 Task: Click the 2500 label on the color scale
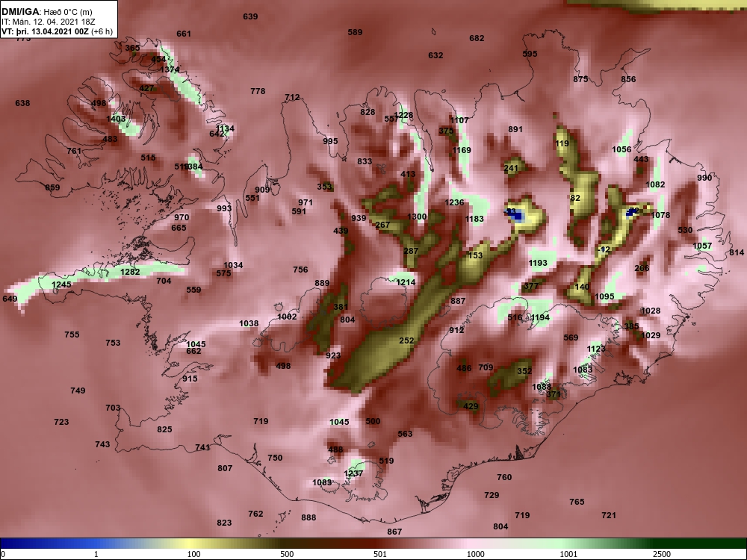coord(662,554)
